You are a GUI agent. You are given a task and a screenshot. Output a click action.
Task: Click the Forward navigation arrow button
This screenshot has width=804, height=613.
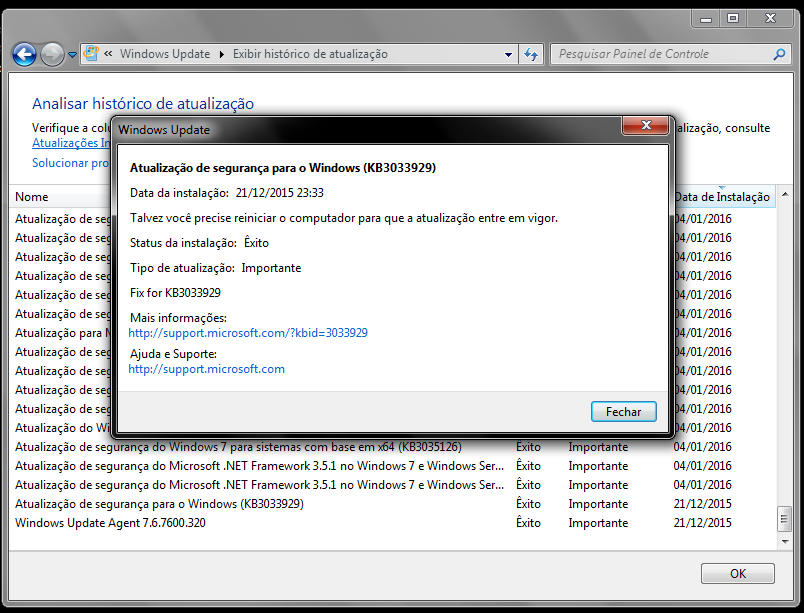click(x=52, y=54)
